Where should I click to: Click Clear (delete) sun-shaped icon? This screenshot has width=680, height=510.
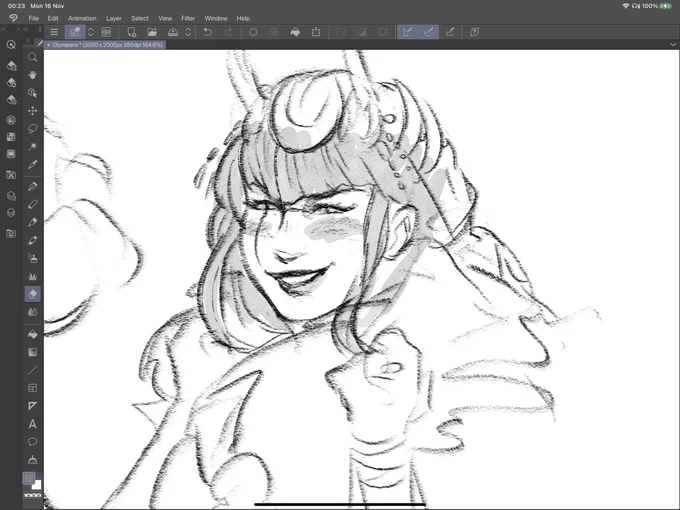[253, 32]
